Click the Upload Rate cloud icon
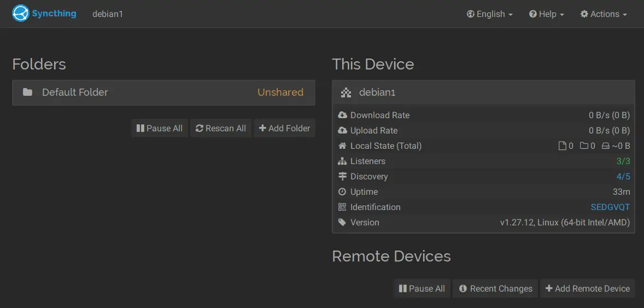This screenshot has width=644, height=308. point(342,131)
